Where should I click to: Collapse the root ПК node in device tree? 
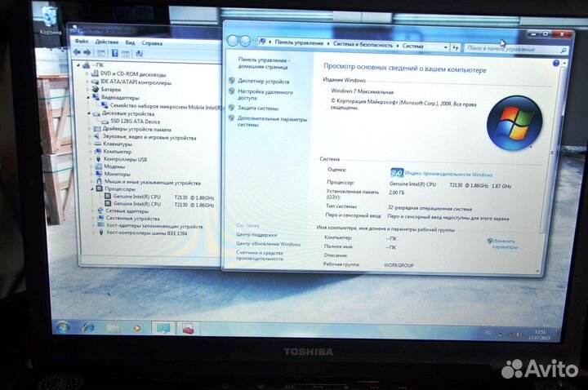pyautogui.click(x=78, y=65)
